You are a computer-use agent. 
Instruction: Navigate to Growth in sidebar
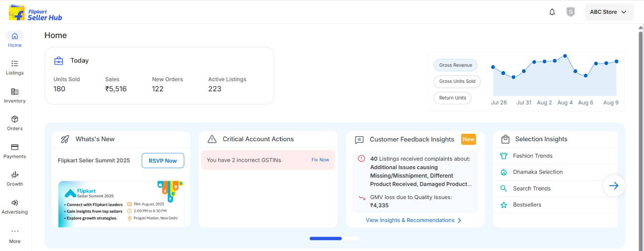pos(14,179)
